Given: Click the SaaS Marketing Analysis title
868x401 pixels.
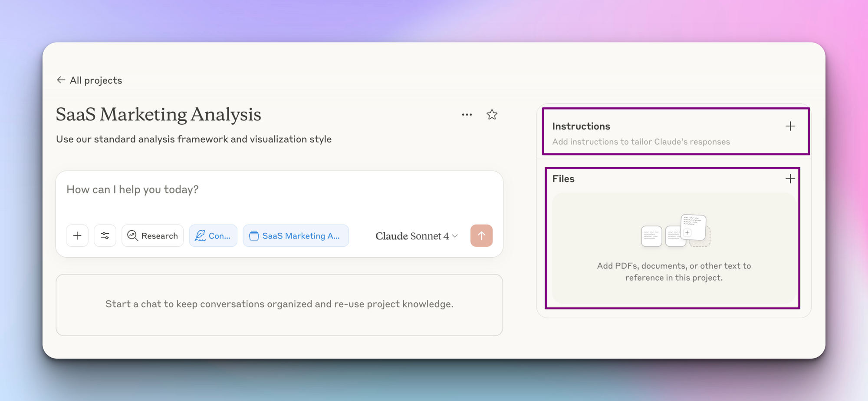Looking at the screenshot, I should pos(158,115).
